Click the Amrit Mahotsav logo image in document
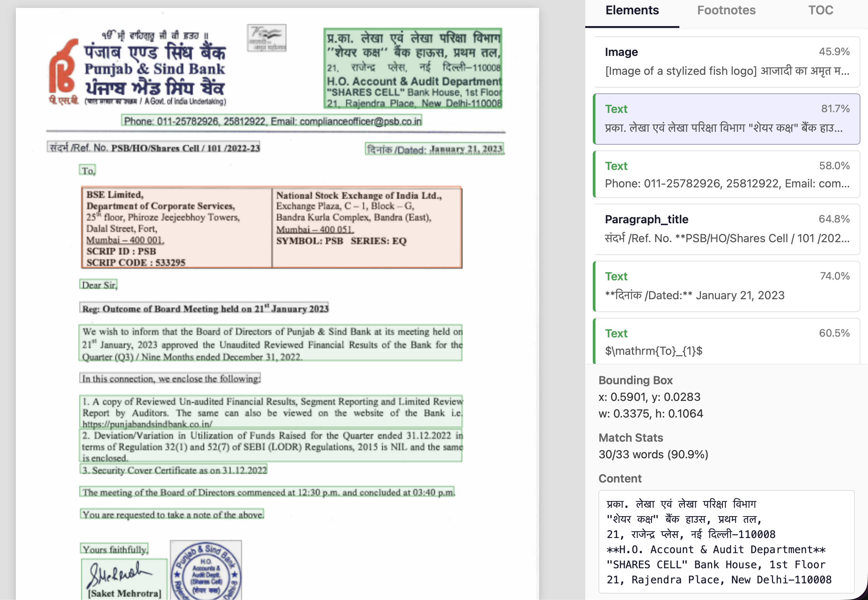Image resolution: width=868 pixels, height=600 pixels. coord(267,38)
